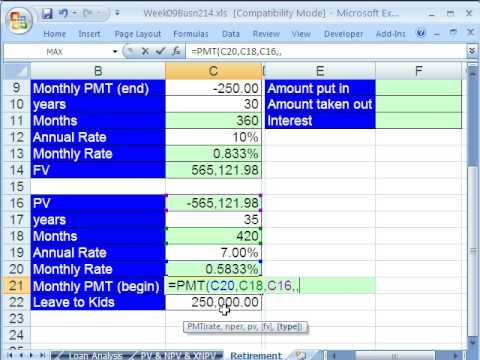Open the Home ribbon tab
Viewport: 480px width, 360px height.
pos(55,34)
